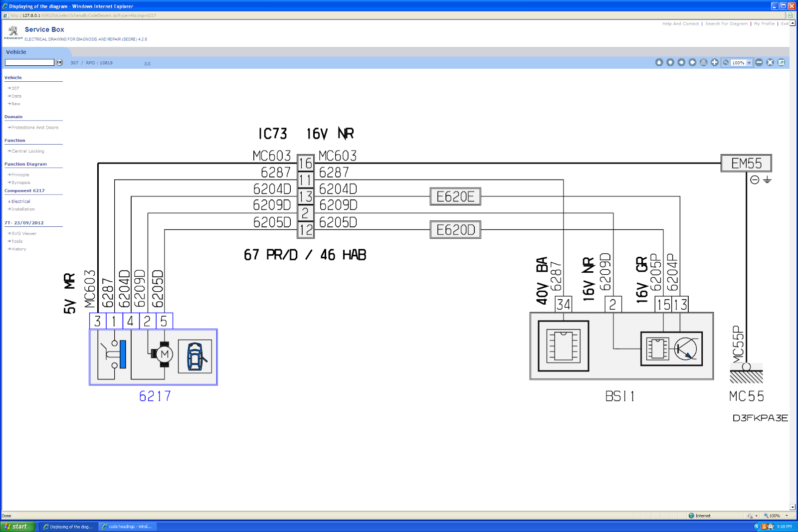Open the Principle function diagram
The height and width of the screenshot is (532, 798).
pyautogui.click(x=20, y=175)
